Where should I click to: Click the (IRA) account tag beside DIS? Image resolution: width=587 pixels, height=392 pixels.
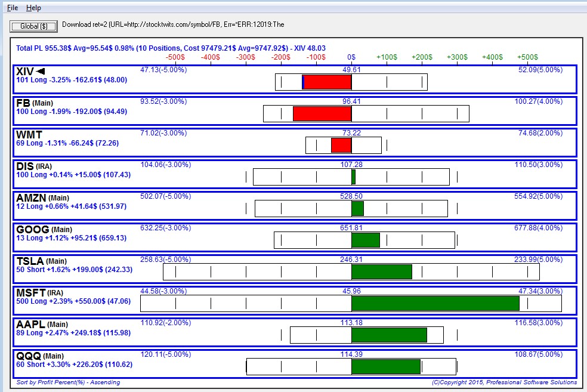tap(44, 166)
